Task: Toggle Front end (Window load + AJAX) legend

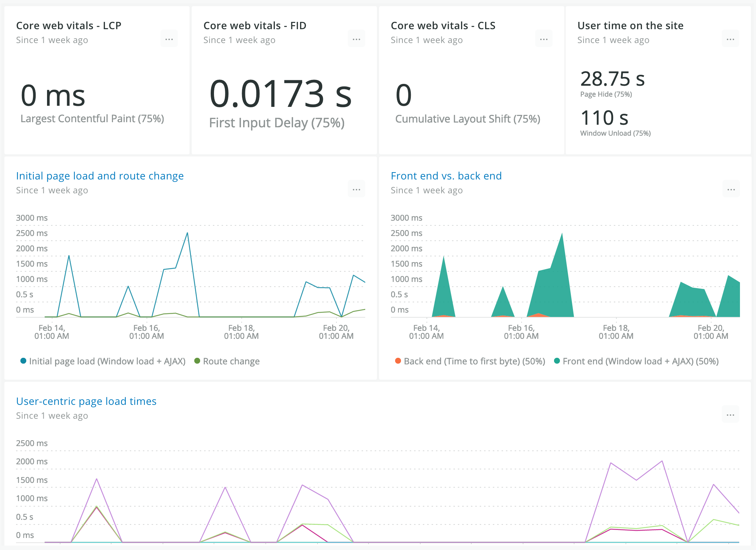Action: (x=636, y=361)
